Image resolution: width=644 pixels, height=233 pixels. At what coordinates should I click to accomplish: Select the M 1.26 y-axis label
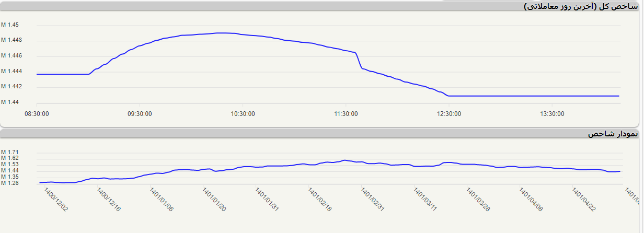tap(10, 183)
